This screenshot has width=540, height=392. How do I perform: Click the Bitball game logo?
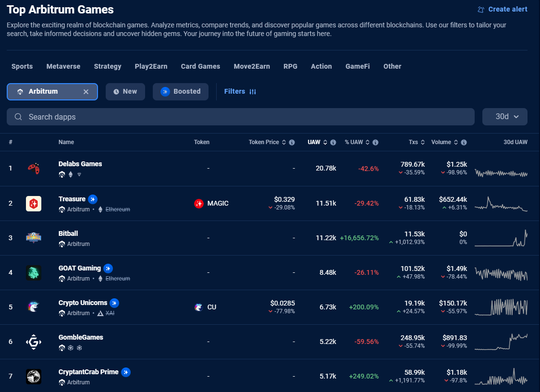[34, 238]
